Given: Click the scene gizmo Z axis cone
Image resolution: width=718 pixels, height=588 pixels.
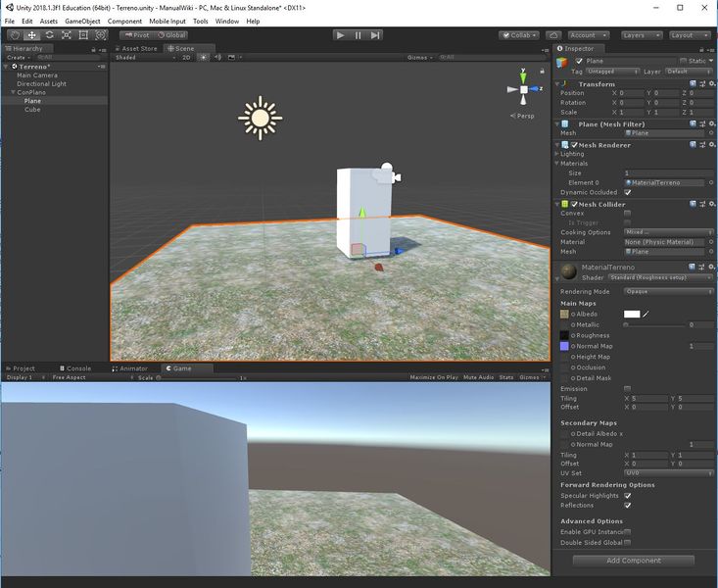Looking at the screenshot, I should pyautogui.click(x=535, y=89).
